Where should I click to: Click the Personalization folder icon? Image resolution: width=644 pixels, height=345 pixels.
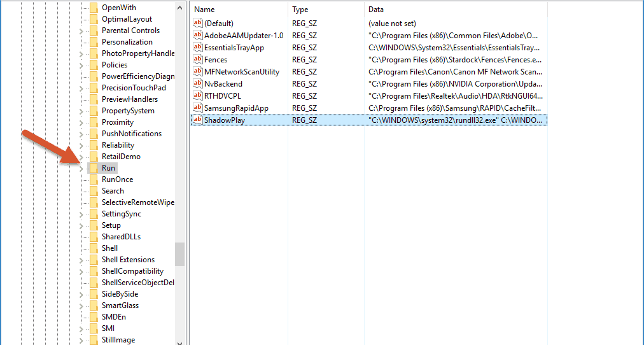[x=94, y=42]
